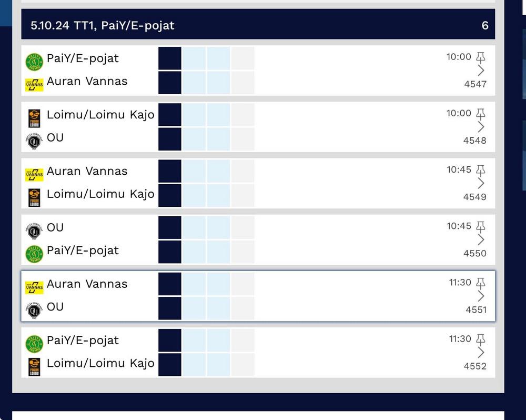
Task: Open match 4548 with the chevron arrow
Action: [x=480, y=127]
